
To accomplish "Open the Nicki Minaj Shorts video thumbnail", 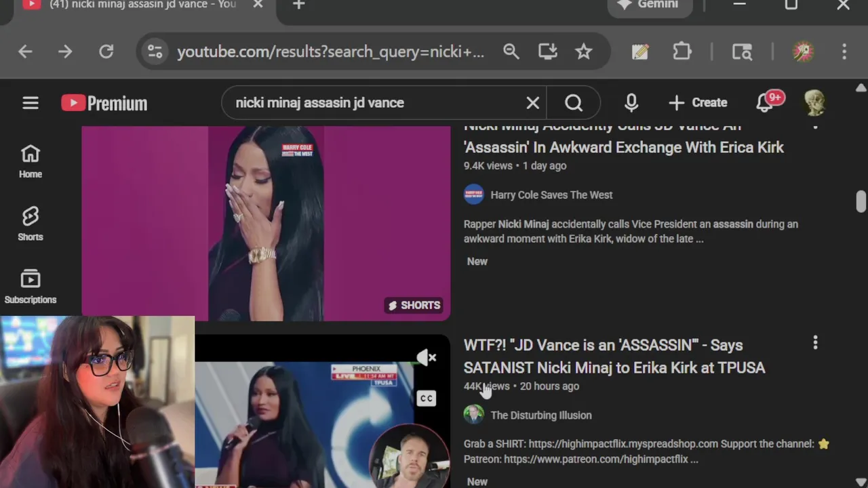I will coord(266,223).
